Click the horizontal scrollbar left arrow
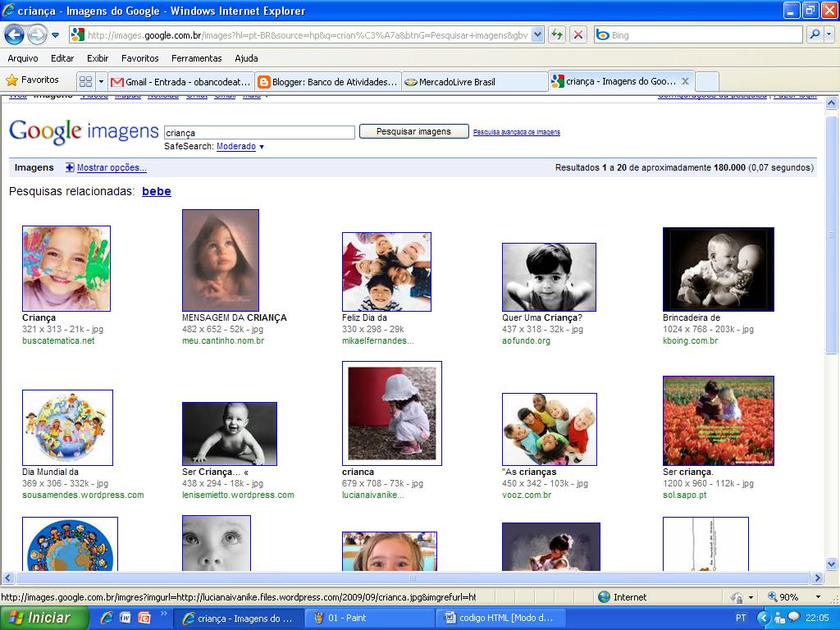This screenshot has height=630, width=840. click(x=7, y=578)
